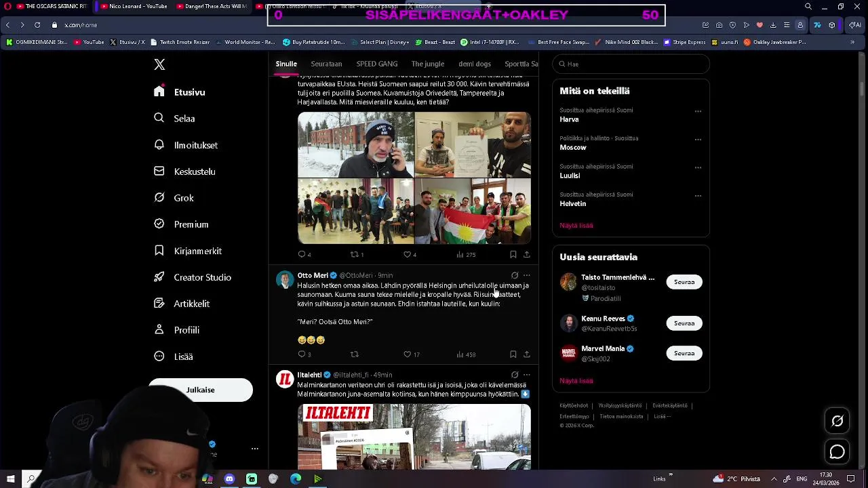This screenshot has width=868, height=488.
Task: Click the Julkaise post button
Action: pos(200,390)
